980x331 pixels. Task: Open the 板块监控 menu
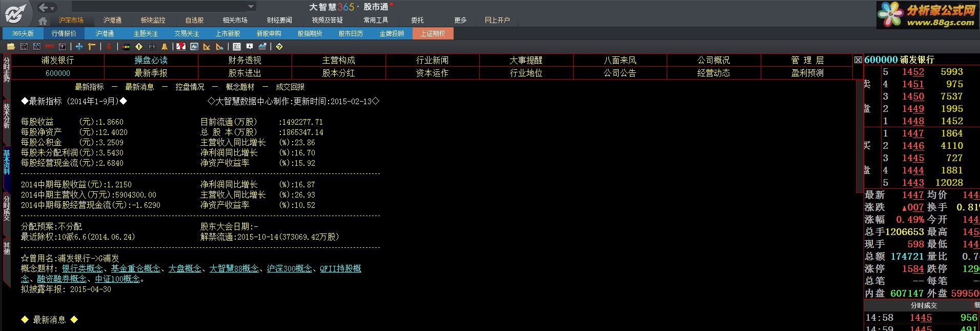[153, 21]
